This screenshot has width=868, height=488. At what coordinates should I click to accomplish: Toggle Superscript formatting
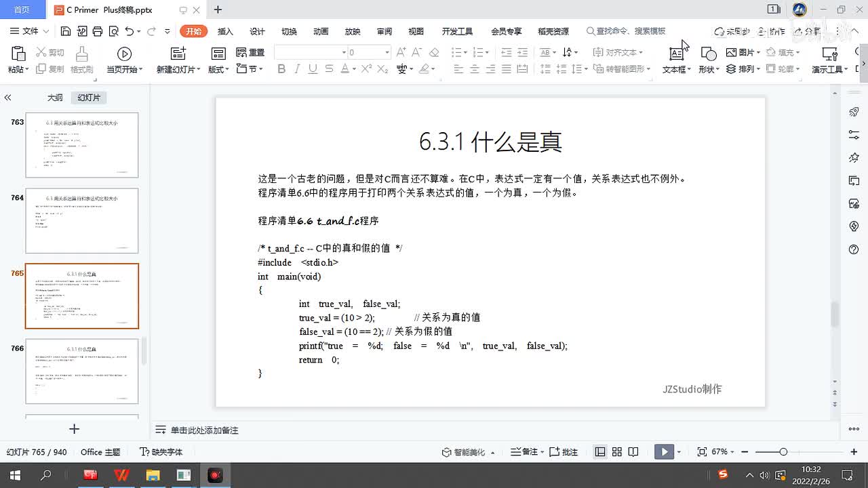click(366, 69)
